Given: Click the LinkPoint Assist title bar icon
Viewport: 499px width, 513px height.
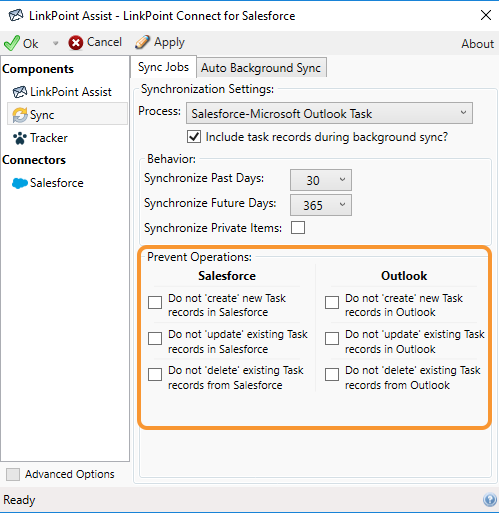Looking at the screenshot, I should point(16,15).
